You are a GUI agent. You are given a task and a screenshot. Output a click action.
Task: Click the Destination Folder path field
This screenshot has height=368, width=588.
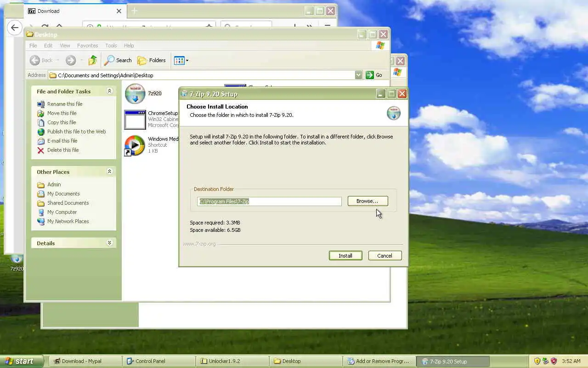point(269,201)
